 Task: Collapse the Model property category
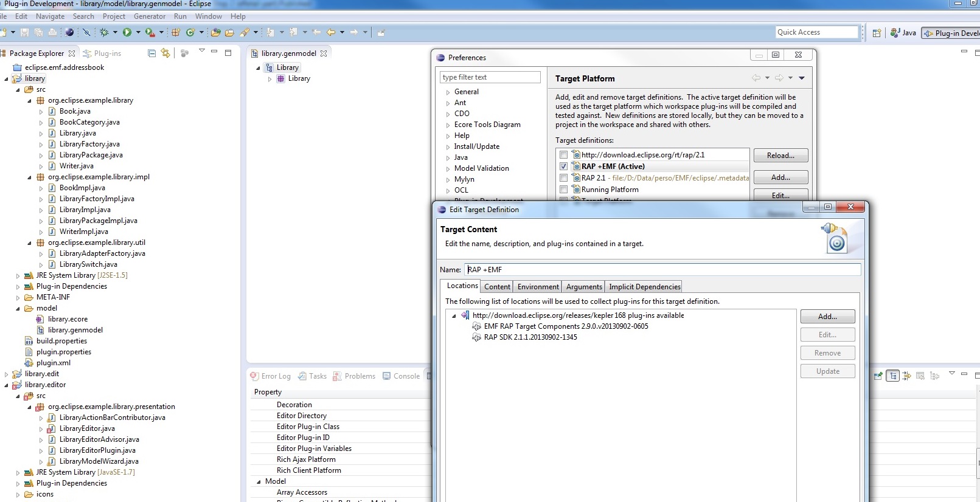(259, 481)
